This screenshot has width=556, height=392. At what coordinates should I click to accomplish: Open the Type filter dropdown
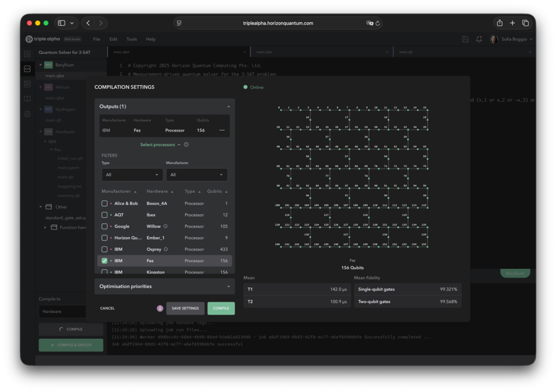(x=132, y=175)
